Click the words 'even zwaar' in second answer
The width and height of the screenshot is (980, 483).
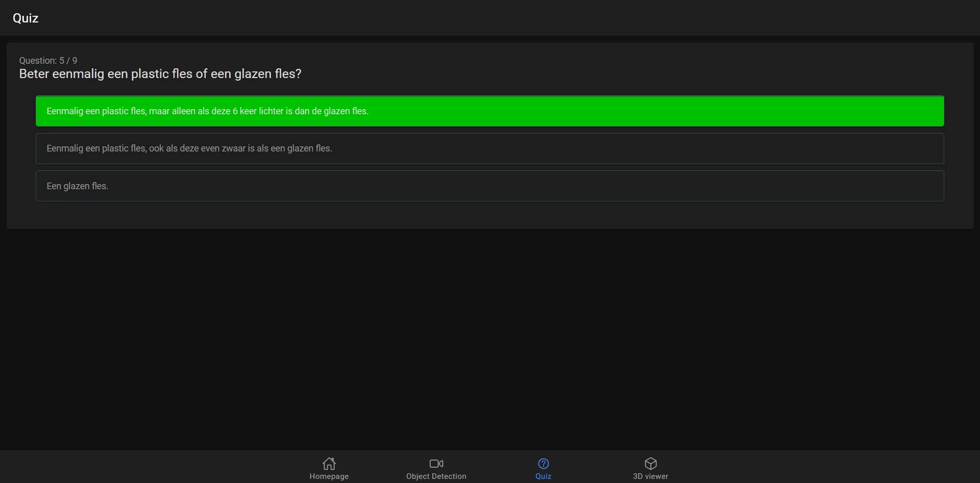[x=224, y=148]
